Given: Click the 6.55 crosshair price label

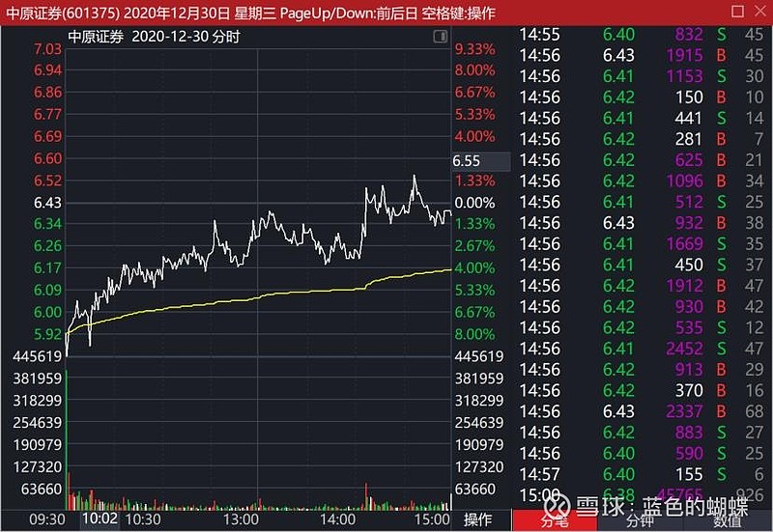Looking at the screenshot, I should [x=481, y=161].
